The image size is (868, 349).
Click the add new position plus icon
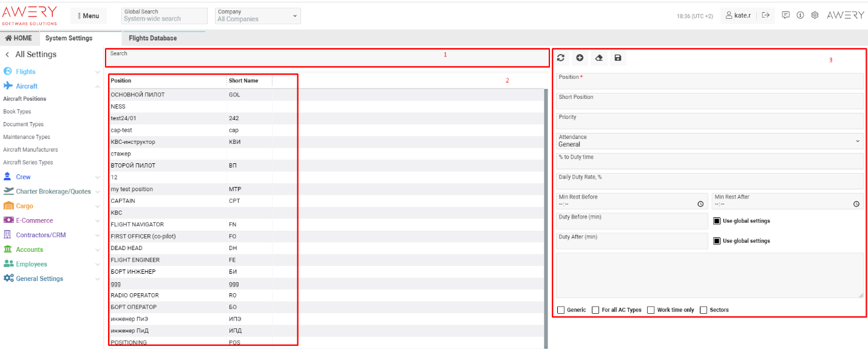tap(580, 58)
